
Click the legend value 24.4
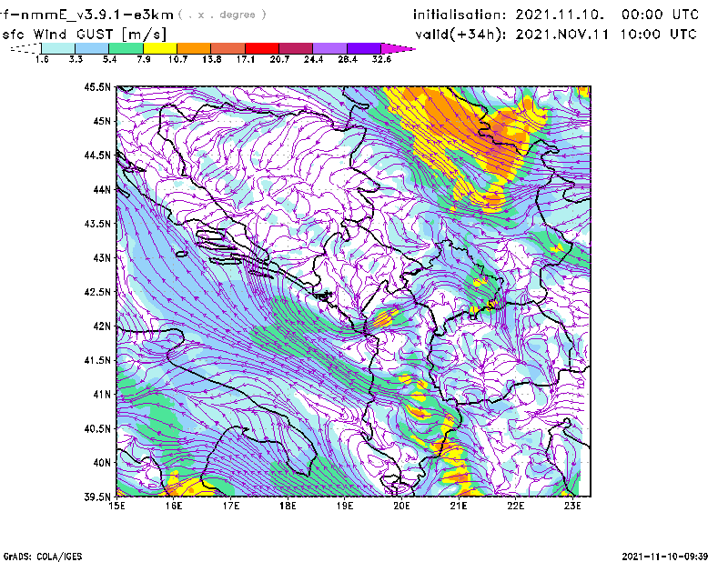pos(313,59)
